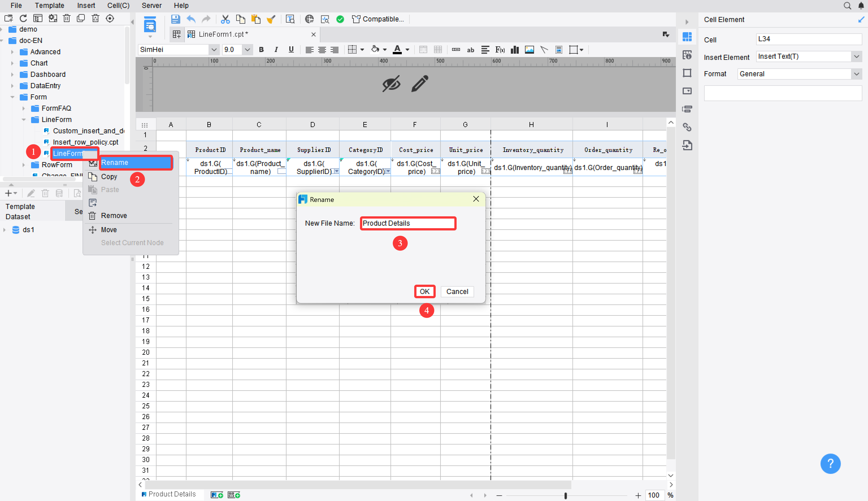
Task: Expand the Advanced folder in the tree
Action: [x=13, y=52]
